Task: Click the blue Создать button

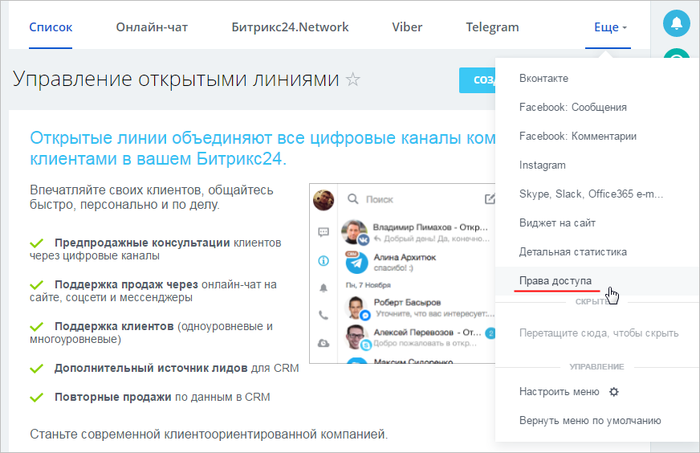Action: [x=477, y=80]
